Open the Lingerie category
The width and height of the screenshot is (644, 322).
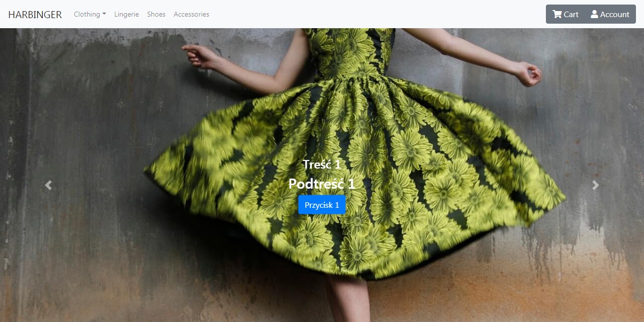126,14
